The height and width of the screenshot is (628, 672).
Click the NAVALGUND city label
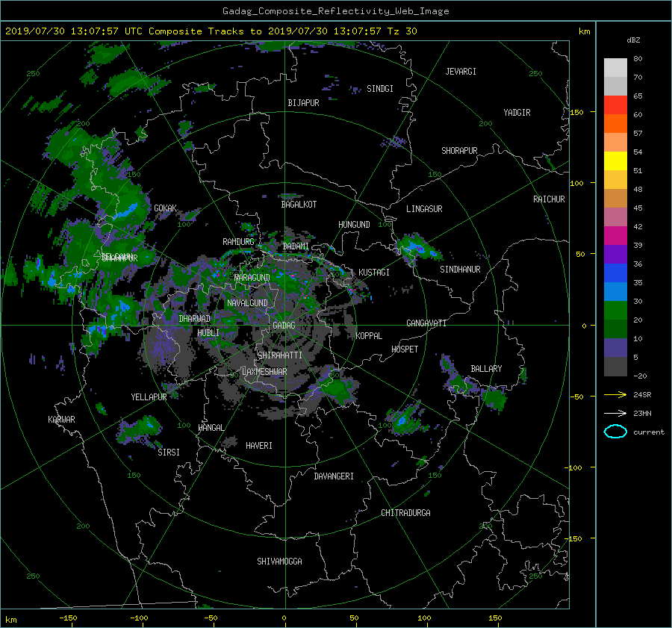tap(247, 303)
